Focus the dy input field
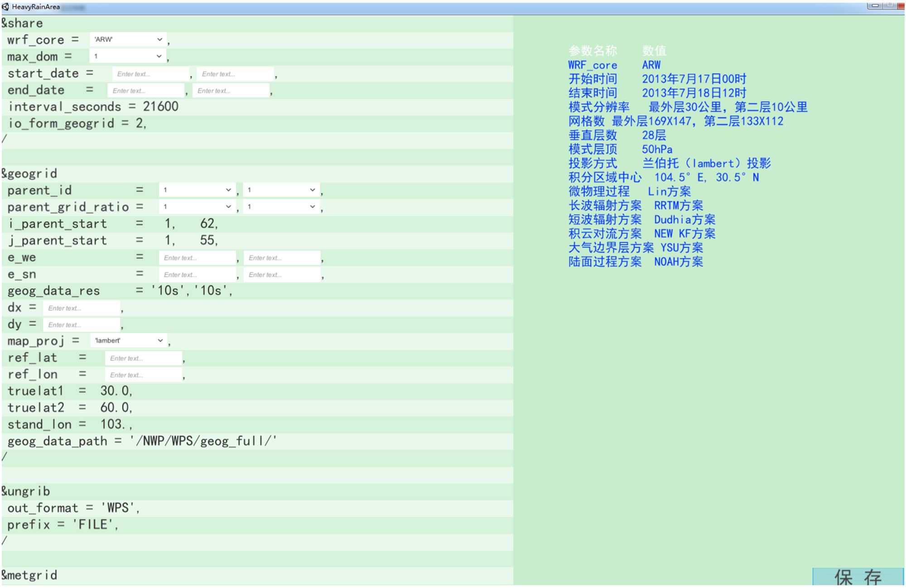This screenshot has height=588, width=906. (x=82, y=325)
